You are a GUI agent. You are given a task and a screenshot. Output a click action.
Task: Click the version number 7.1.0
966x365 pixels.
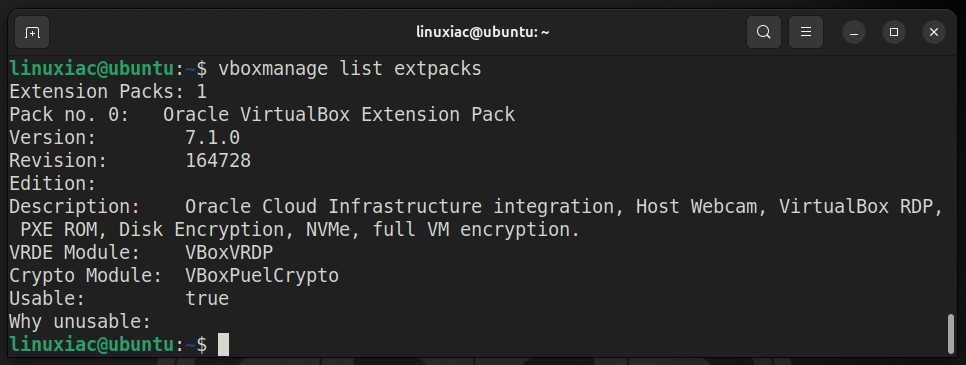point(213,137)
